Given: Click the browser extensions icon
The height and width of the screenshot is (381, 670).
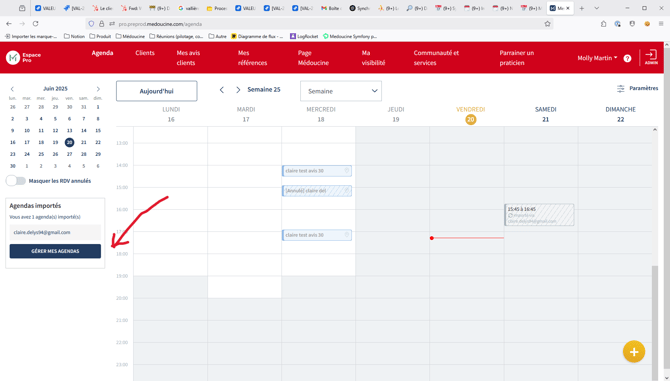Looking at the screenshot, I should coord(603,24).
